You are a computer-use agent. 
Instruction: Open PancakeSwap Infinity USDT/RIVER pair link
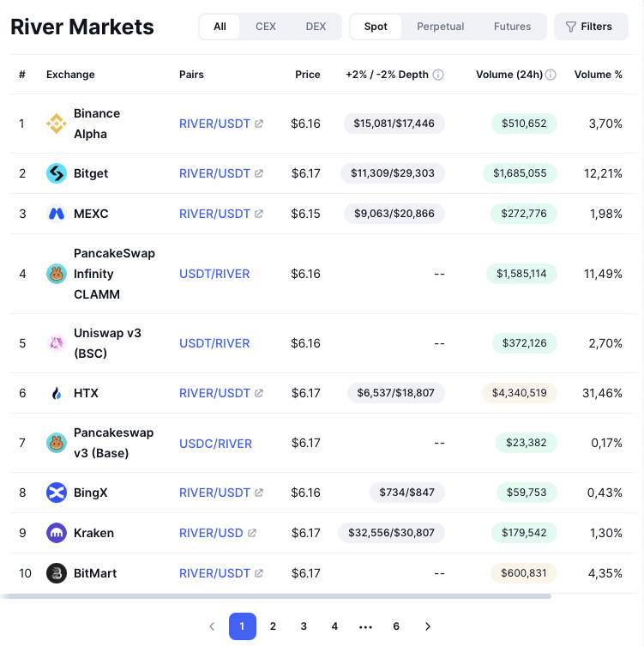click(214, 274)
